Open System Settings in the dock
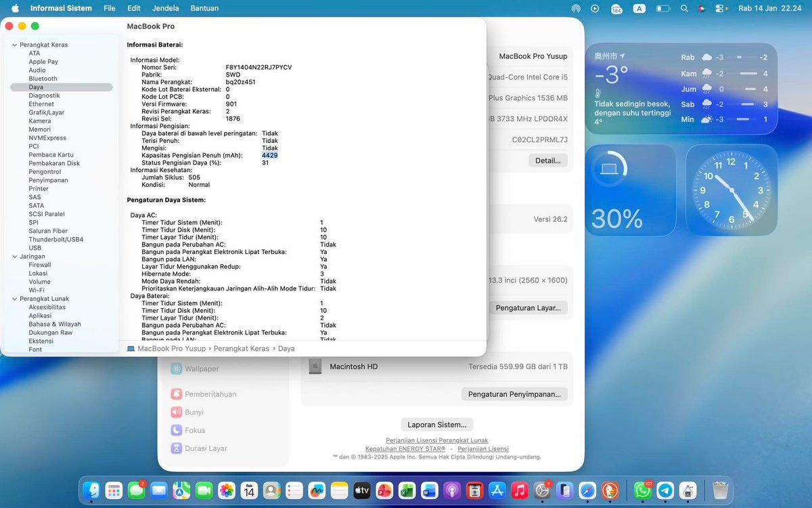Screen dimensions: 812x508 click(542, 490)
